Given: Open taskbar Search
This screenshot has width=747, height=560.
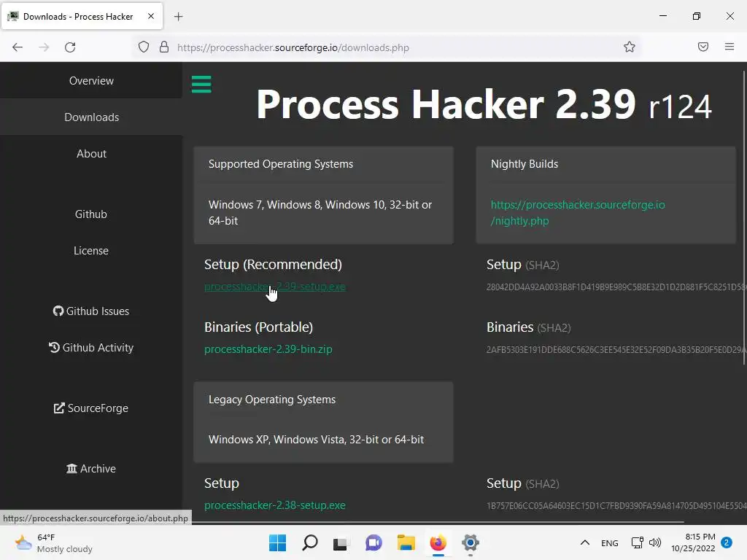Looking at the screenshot, I should pos(309,542).
